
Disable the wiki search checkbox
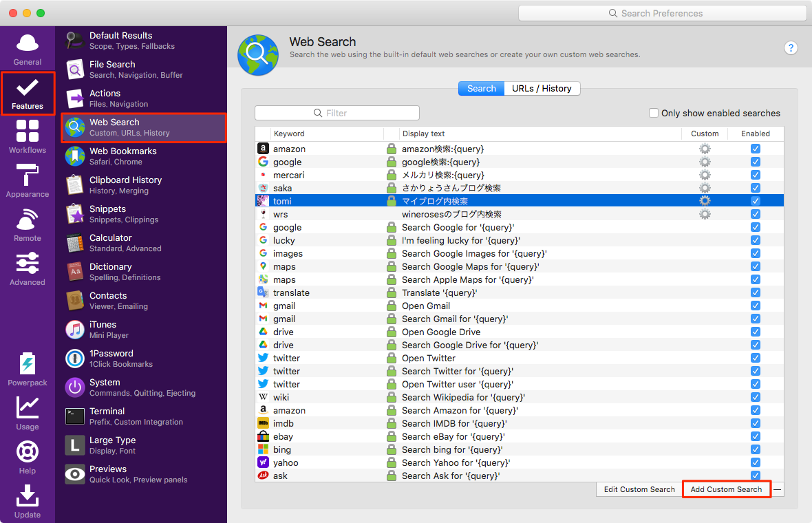(756, 397)
